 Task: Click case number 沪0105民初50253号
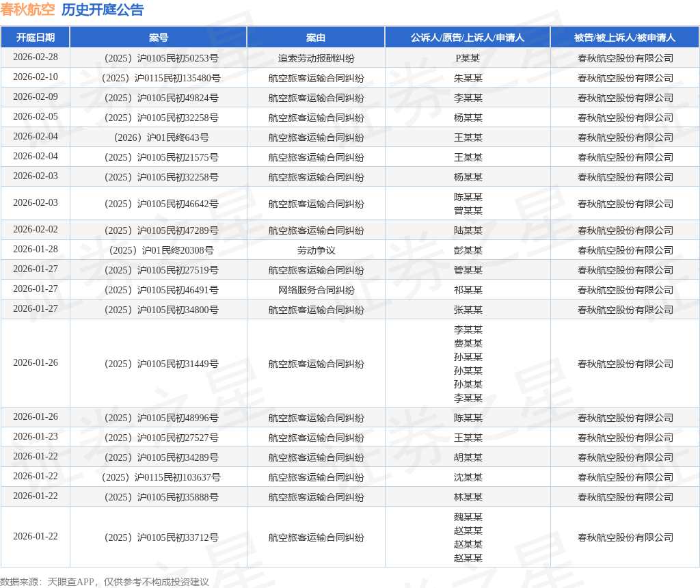[161, 58]
